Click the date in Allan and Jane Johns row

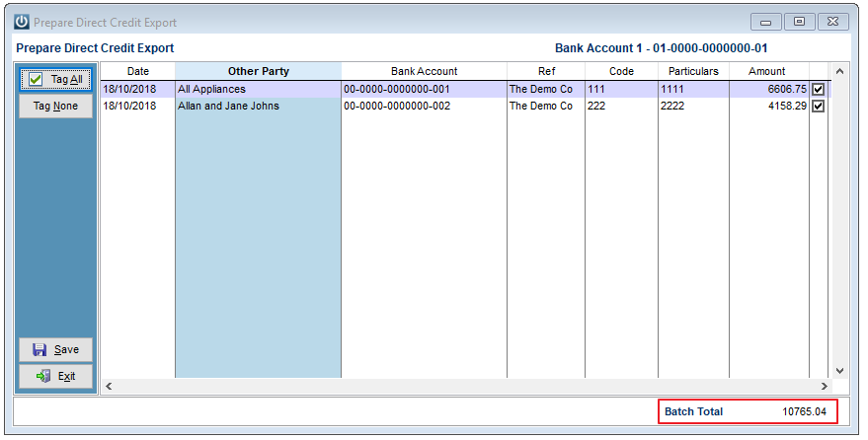pos(138,106)
